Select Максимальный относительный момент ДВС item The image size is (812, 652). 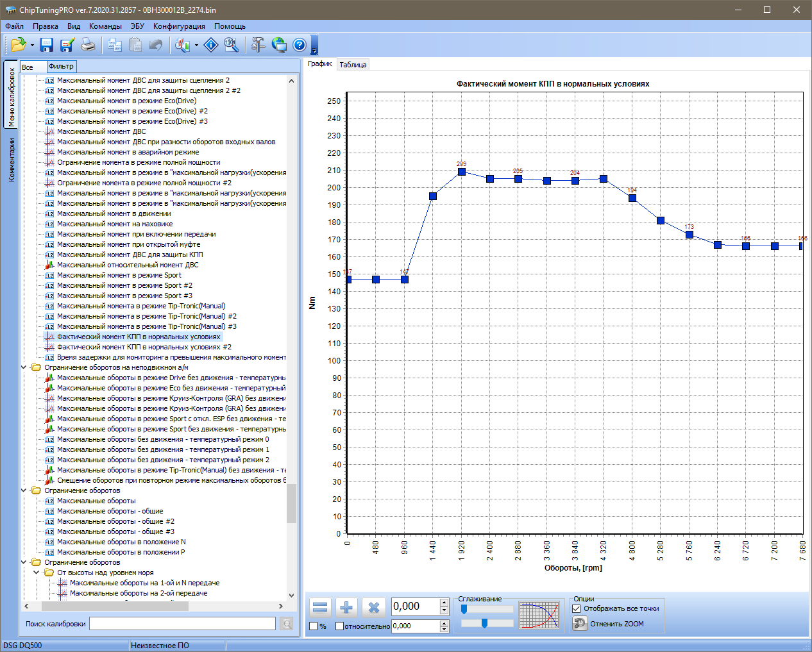point(128,265)
